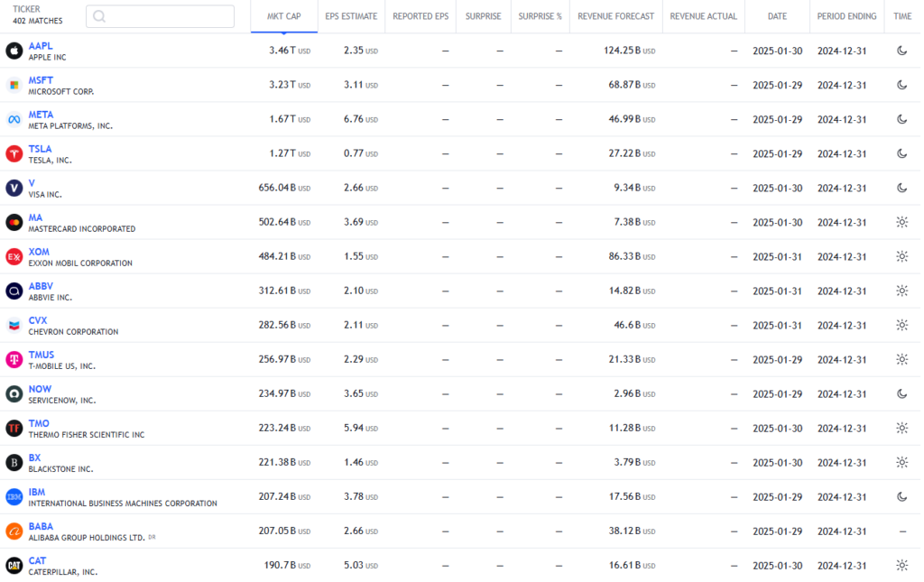The width and height of the screenshot is (924, 582).
Task: Open the V ticker link
Action: (32, 183)
